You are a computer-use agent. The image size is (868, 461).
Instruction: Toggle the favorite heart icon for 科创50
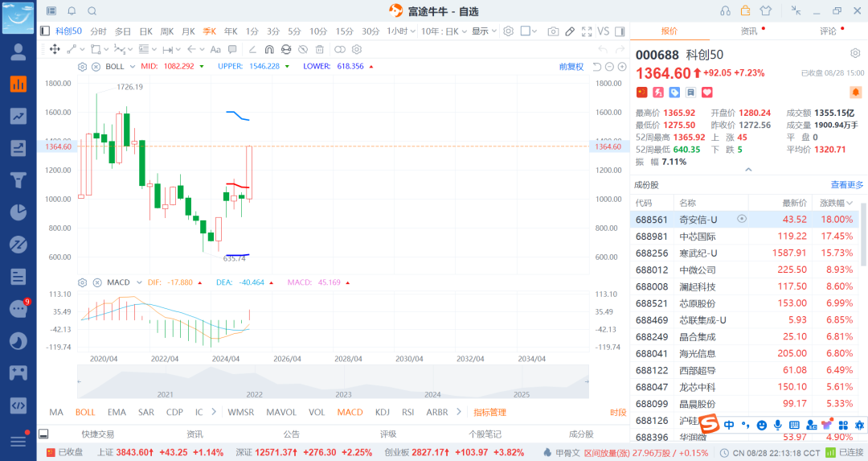[707, 92]
